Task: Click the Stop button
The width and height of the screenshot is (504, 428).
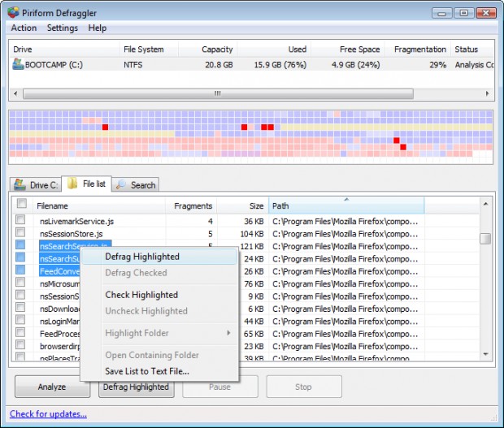Action: click(x=304, y=387)
